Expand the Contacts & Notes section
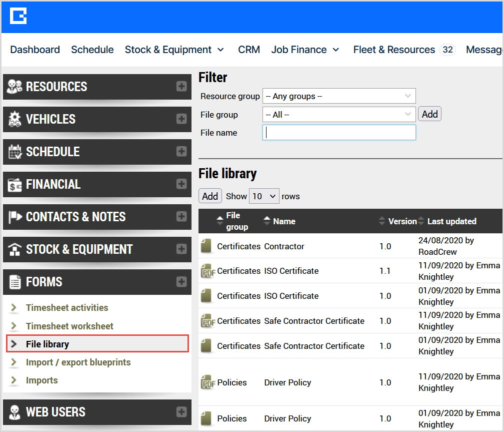This screenshot has height=432, width=504. [x=181, y=217]
